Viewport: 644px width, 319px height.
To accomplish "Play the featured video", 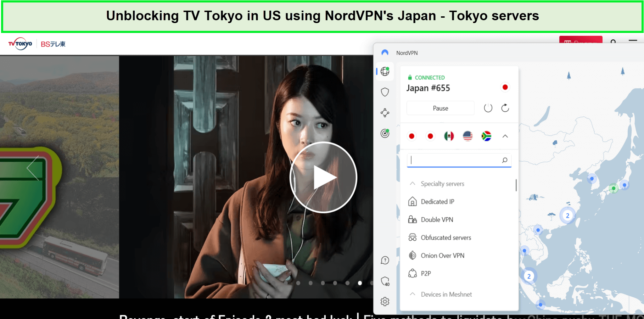I will click(323, 177).
